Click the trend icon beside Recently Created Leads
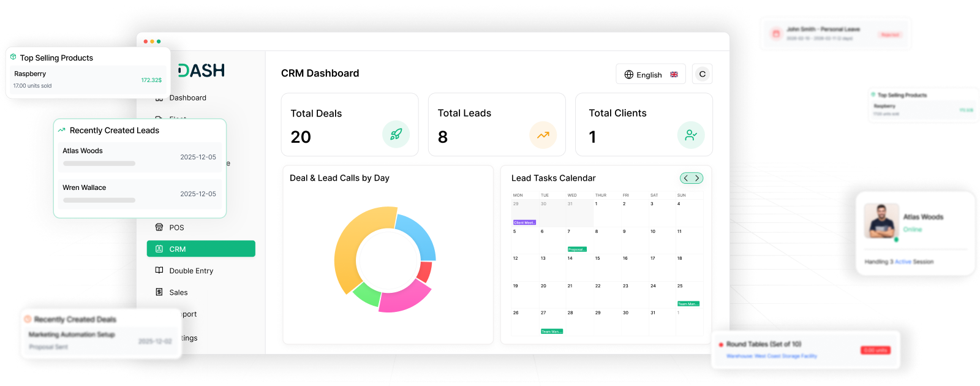Screen dimensions: 980x386 61,130
